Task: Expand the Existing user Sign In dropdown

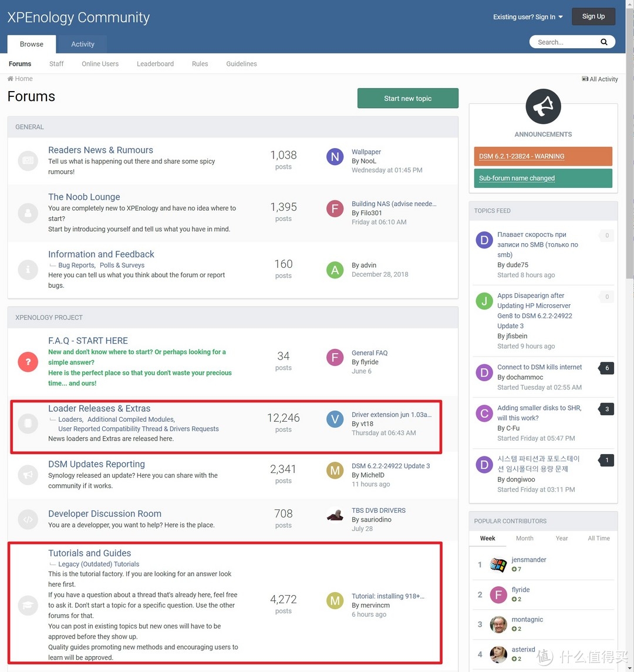Action: (528, 16)
